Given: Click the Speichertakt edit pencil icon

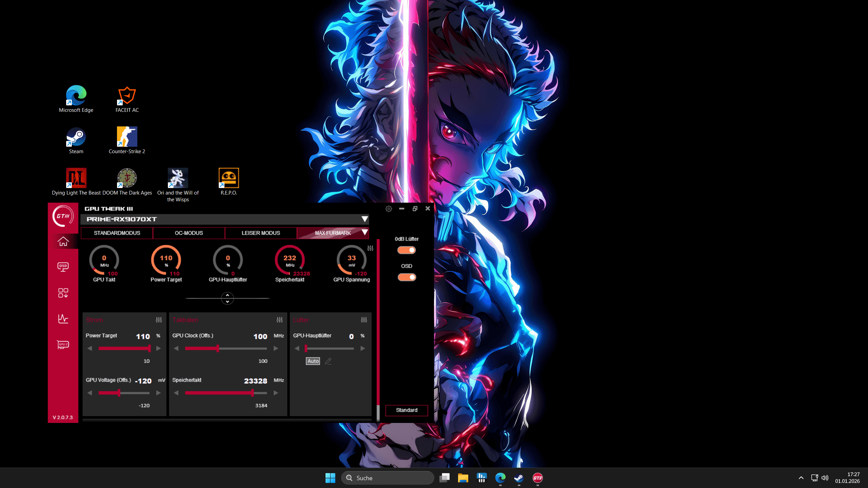Looking at the screenshot, I should click(328, 361).
